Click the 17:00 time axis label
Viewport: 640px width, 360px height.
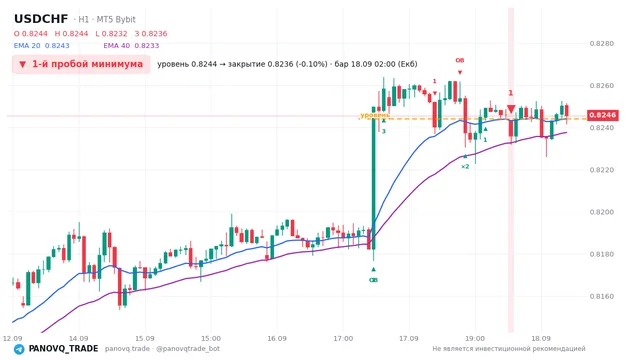coord(343,339)
